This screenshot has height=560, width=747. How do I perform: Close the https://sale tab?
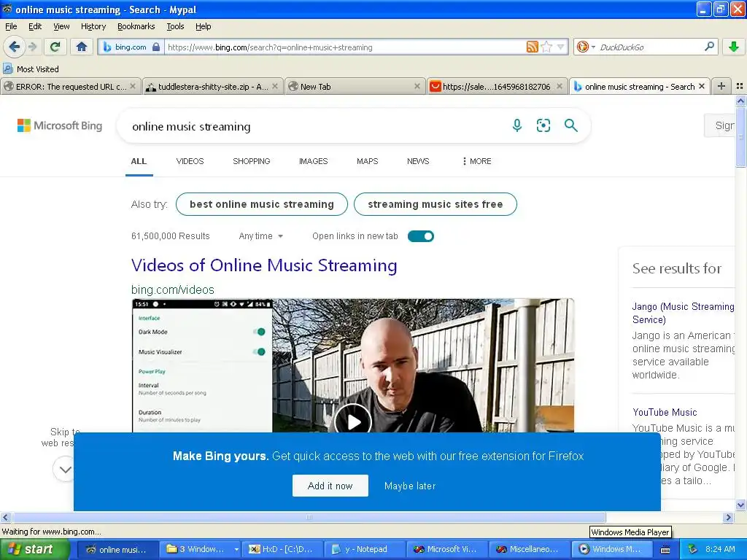tap(560, 86)
